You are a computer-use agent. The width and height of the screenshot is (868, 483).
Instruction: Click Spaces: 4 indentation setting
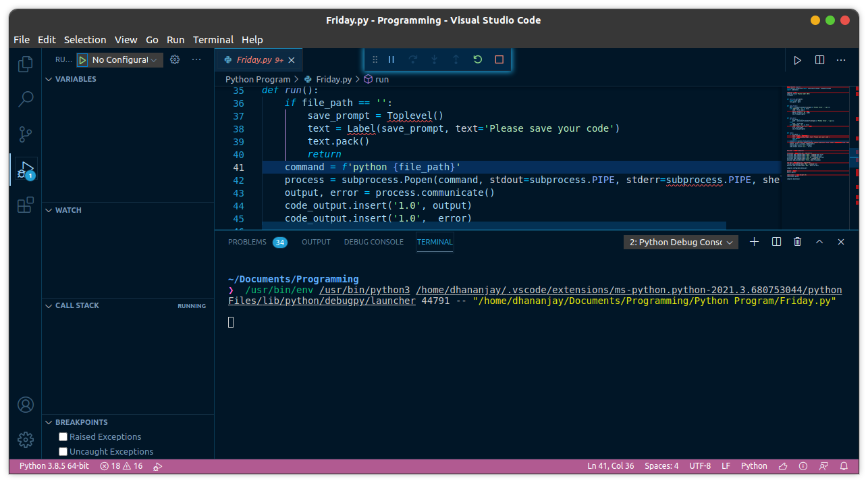pos(661,466)
